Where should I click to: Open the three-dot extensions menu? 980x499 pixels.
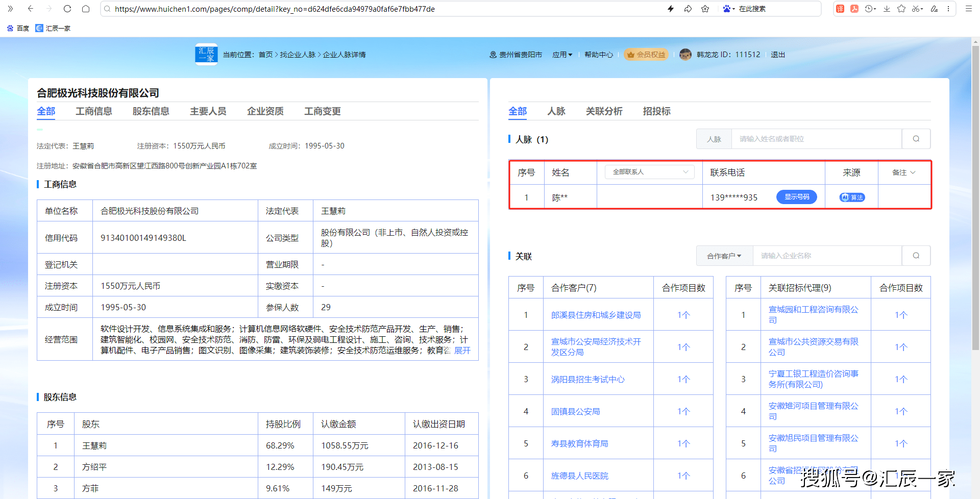tap(948, 9)
